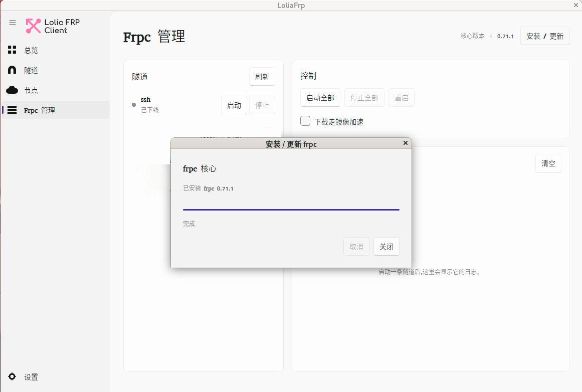The width and height of the screenshot is (582, 392).
Task: Click 停止 for the ssh tunnel
Action: pos(262,105)
